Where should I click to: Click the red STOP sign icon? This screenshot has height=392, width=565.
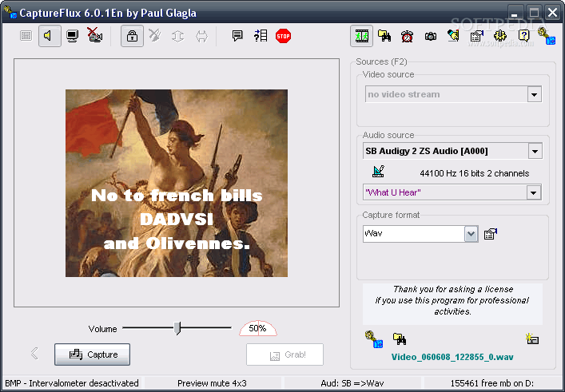coord(283,36)
